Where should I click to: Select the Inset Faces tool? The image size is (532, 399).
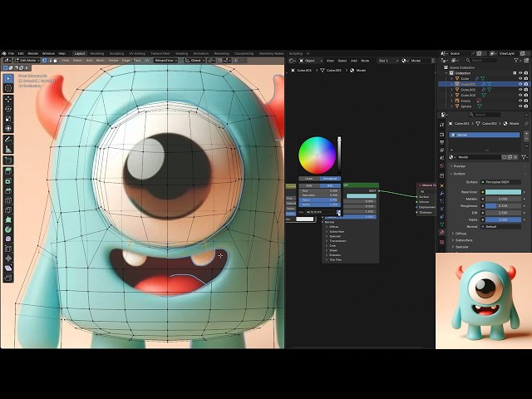(8, 181)
